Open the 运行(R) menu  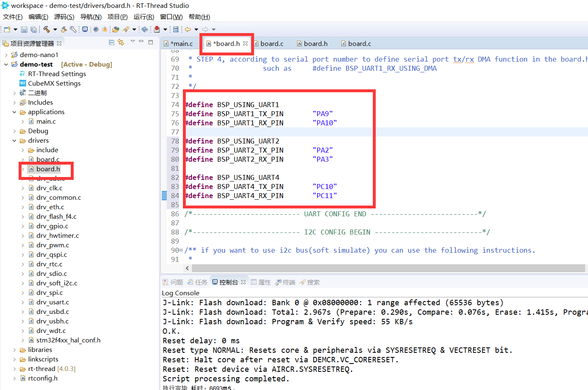click(x=144, y=17)
